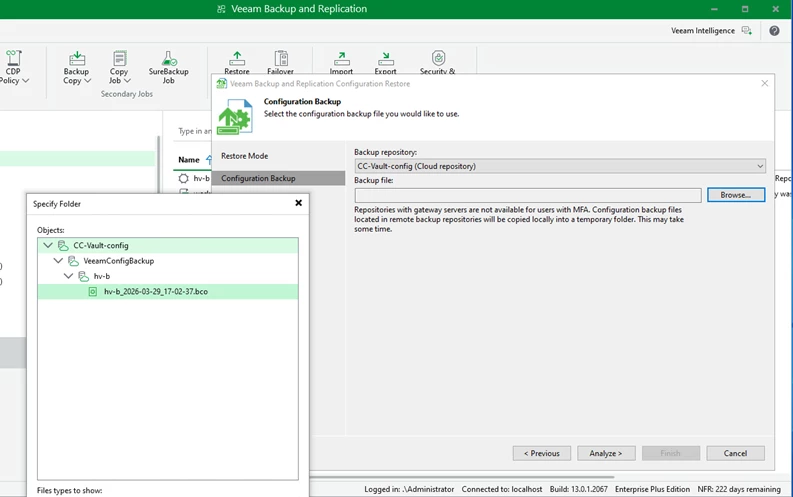Open the Copy Job ribbon icon
The height and width of the screenshot is (497, 793).
tap(119, 60)
